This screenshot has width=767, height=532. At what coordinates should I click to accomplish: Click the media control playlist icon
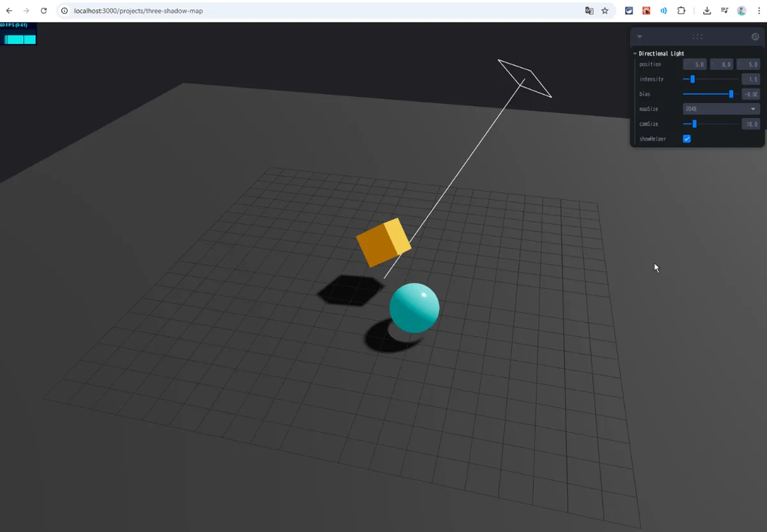(x=724, y=11)
